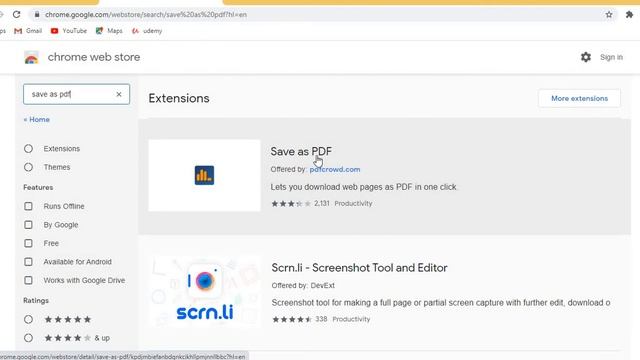The image size is (640, 360).
Task: Check Available for Android
Action: 28,262
